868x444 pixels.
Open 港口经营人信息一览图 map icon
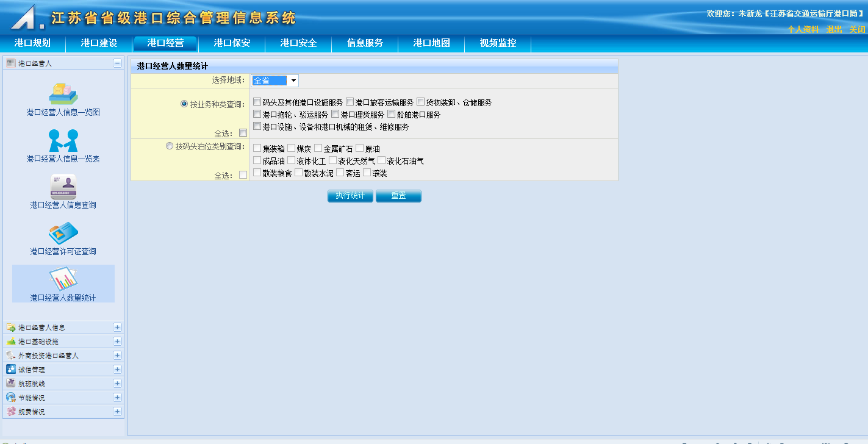[x=63, y=93]
